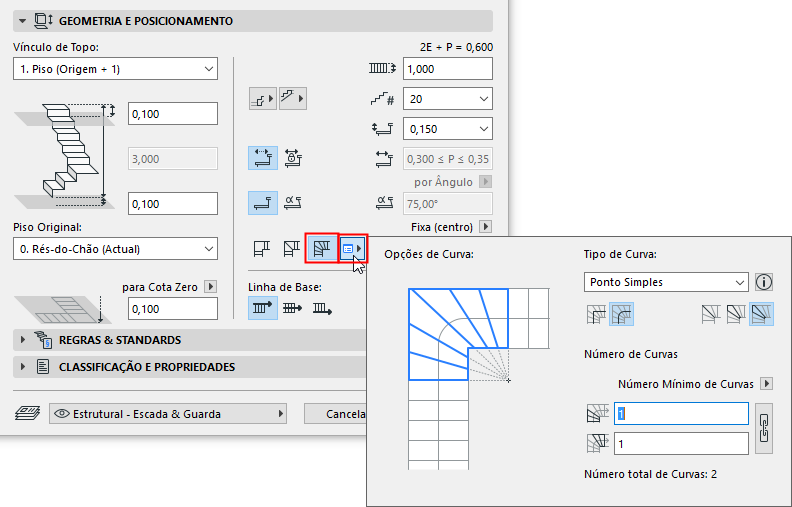This screenshot has width=792, height=507.
Task: Expand the Classificação e Propriedades section
Action: coord(24,367)
